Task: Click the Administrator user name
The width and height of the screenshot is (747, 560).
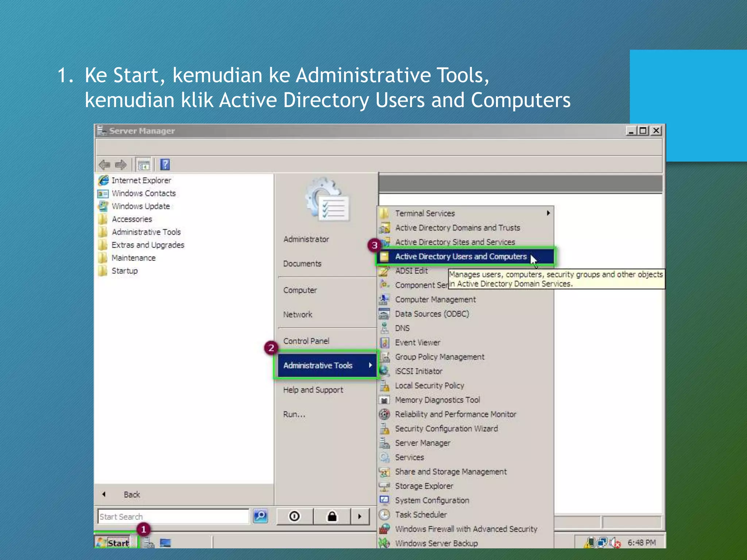Action: click(x=306, y=239)
